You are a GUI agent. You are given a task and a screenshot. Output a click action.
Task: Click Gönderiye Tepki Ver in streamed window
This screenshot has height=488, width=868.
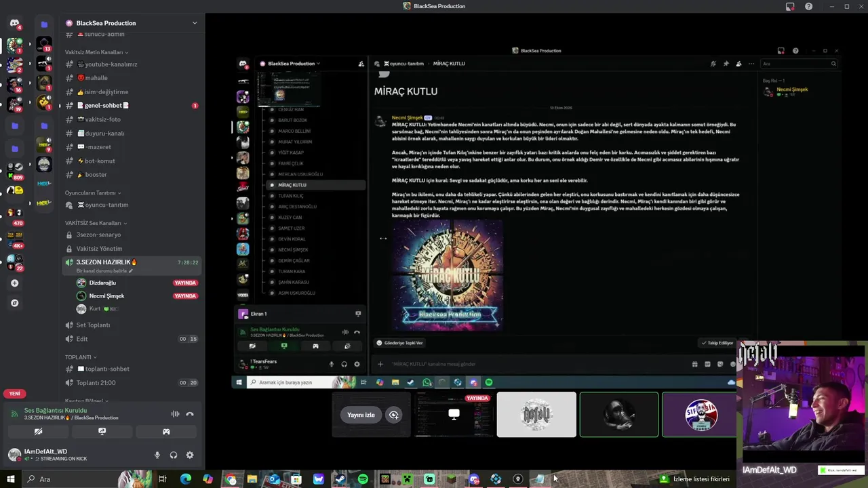(x=400, y=343)
